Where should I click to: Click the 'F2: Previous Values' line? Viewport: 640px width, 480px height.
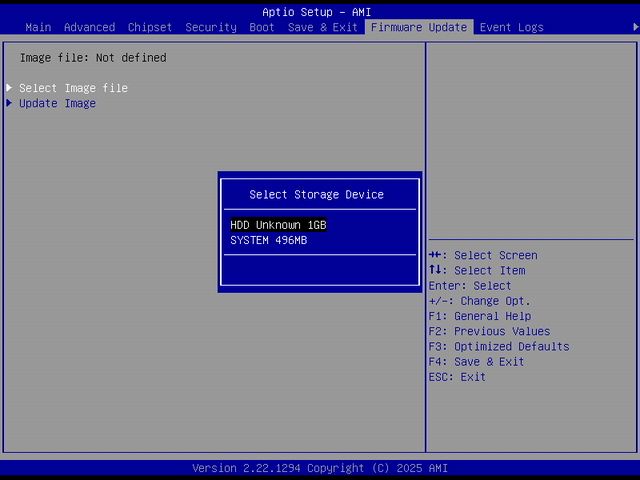point(489,331)
